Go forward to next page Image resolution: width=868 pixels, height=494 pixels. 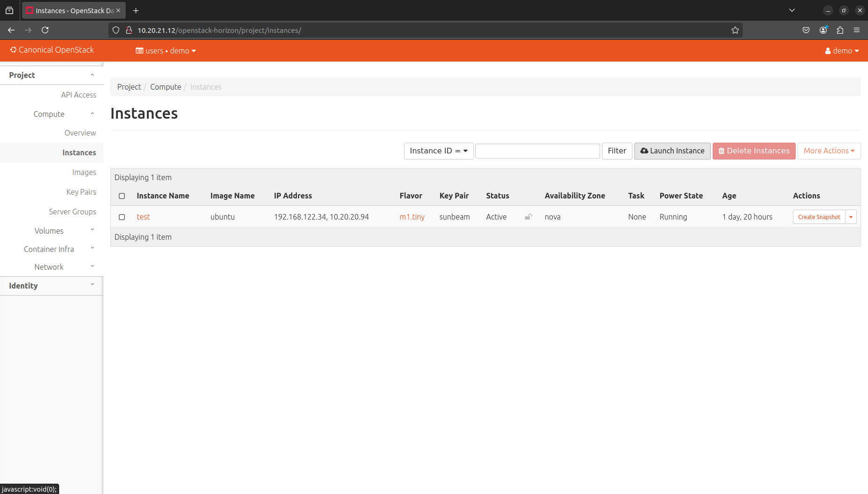click(28, 30)
